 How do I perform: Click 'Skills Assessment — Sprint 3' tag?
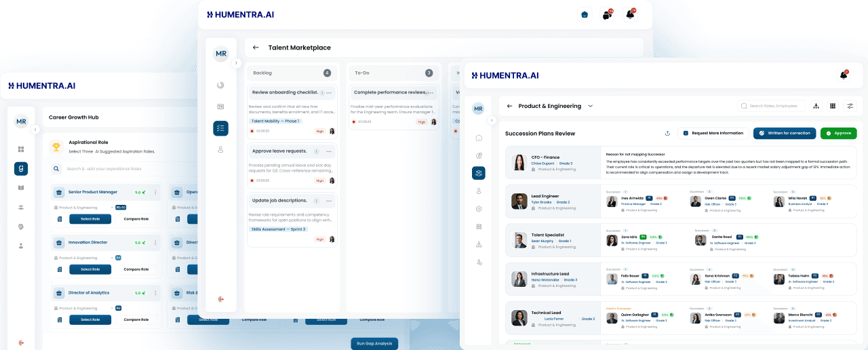point(279,229)
